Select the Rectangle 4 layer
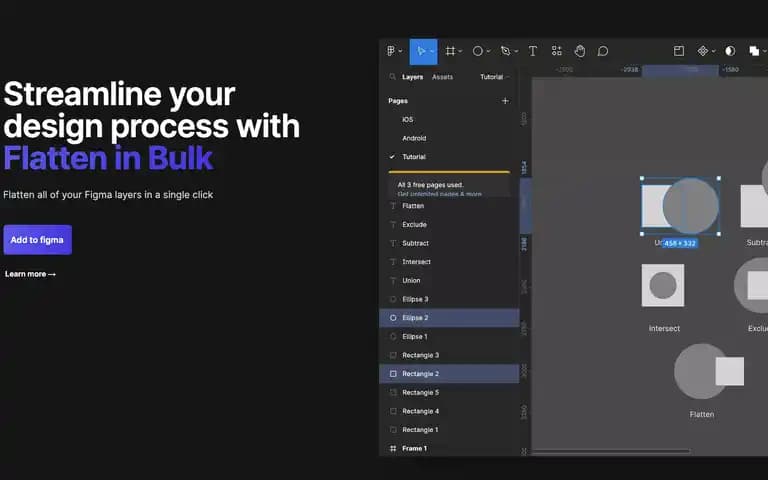Screen dimensions: 768x480 coord(450,411)
